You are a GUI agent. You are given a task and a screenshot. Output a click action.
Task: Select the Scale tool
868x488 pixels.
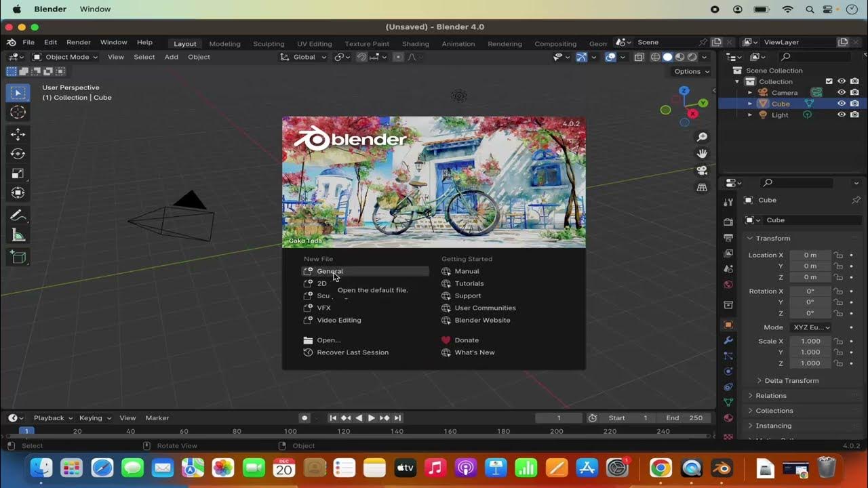click(18, 174)
